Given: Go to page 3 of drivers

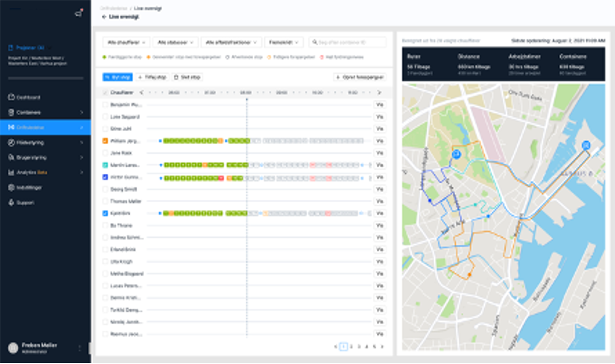Looking at the screenshot, I should 359,347.
